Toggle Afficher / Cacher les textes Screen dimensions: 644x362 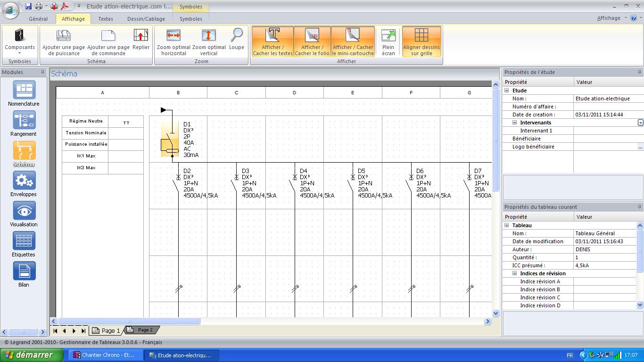(x=272, y=41)
